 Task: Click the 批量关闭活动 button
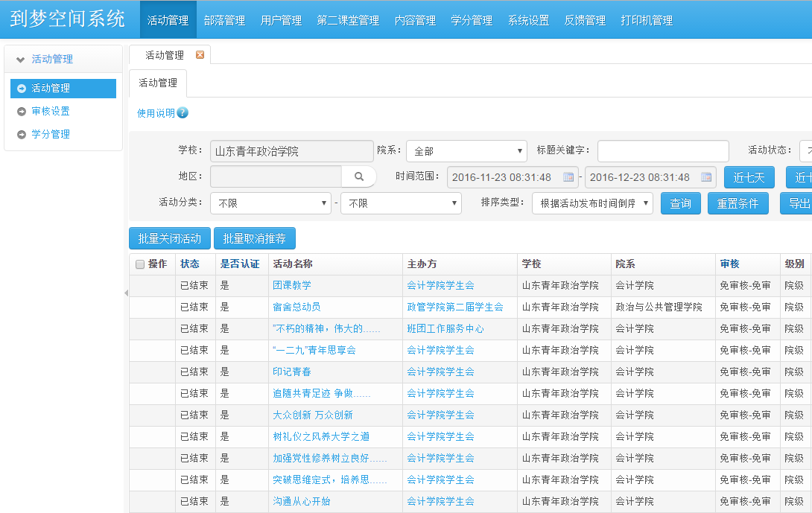tap(170, 238)
